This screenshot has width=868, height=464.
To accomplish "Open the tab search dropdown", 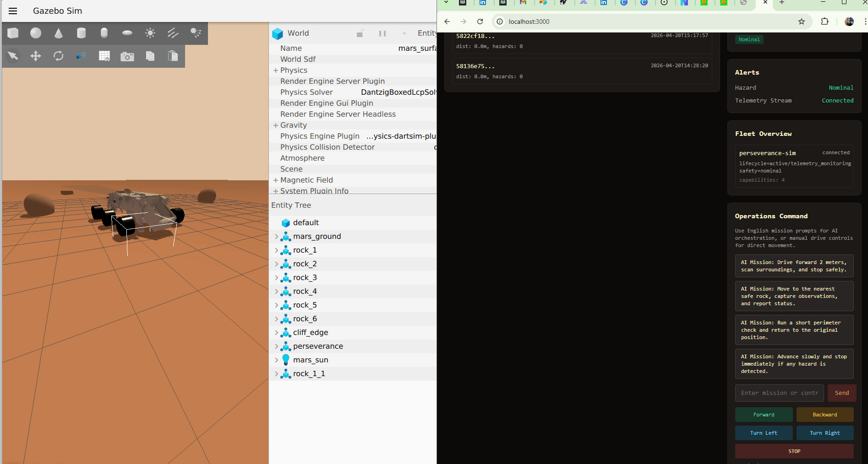I will (446, 3).
